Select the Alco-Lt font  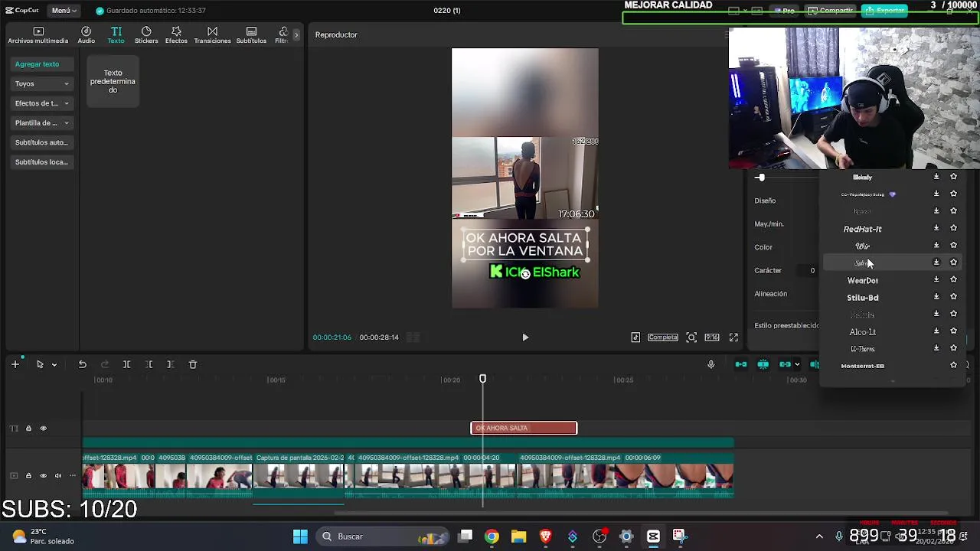(863, 332)
